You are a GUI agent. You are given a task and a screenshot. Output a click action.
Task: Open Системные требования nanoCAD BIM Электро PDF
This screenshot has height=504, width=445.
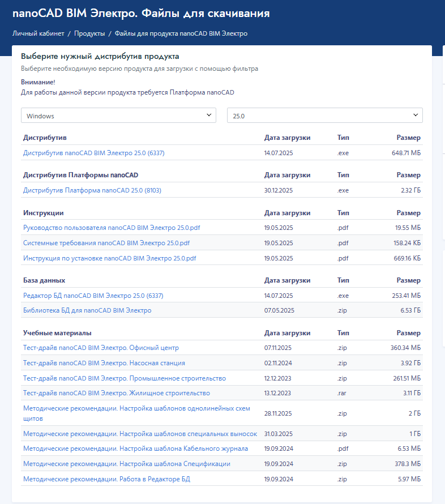pyautogui.click(x=106, y=243)
